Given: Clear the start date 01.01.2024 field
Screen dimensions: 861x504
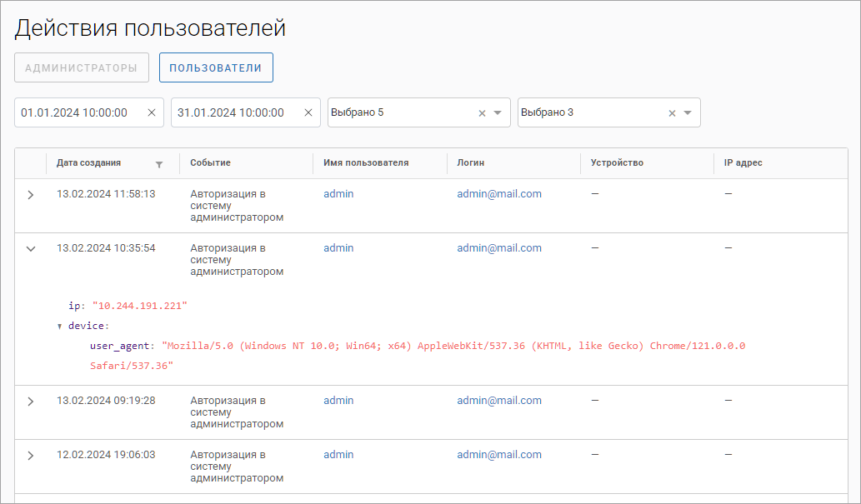Looking at the screenshot, I should pyautogui.click(x=151, y=113).
